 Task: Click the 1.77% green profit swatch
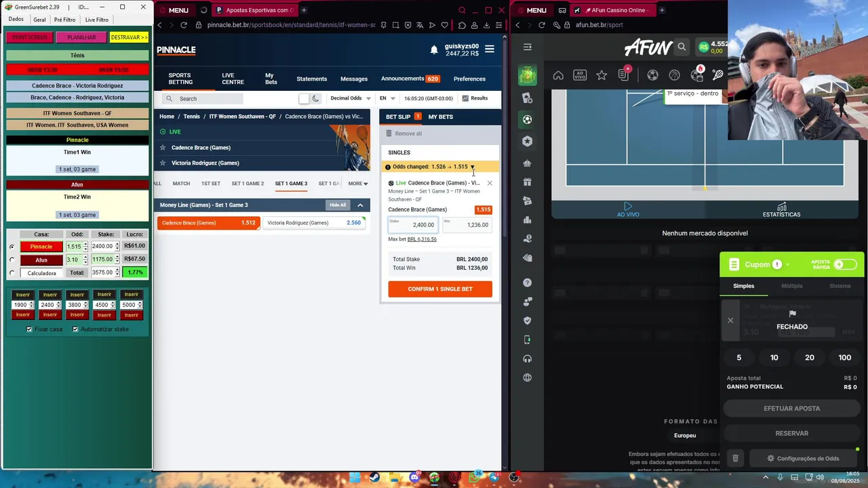coord(135,272)
